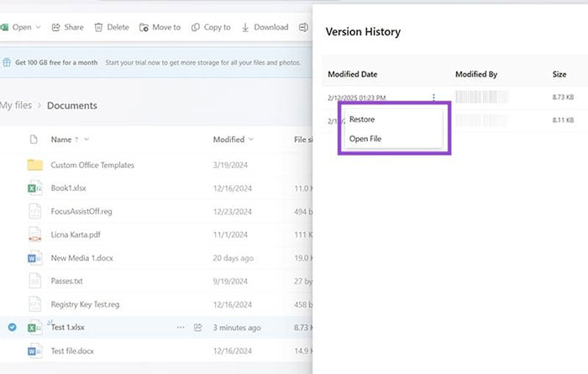The image size is (588, 374).
Task: Uncheck the selection circle for Test 1.xlsx
Action: tap(12, 327)
